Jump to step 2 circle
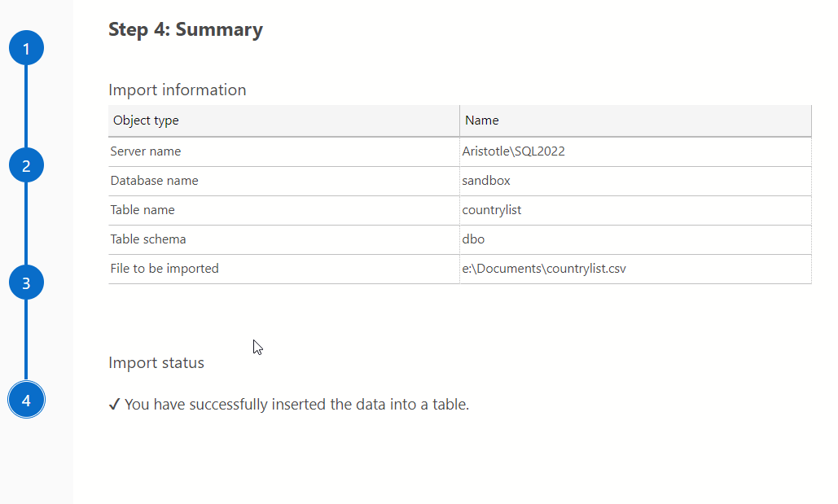The width and height of the screenshot is (838, 504). [x=26, y=166]
